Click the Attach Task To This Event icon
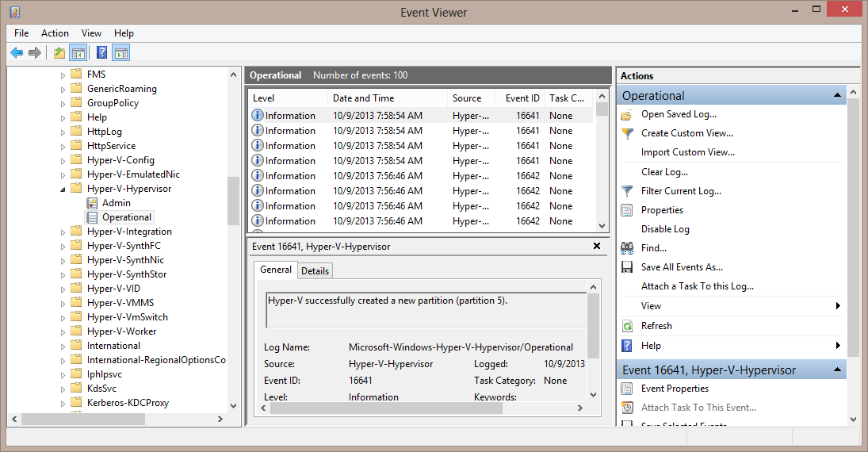 tap(627, 408)
